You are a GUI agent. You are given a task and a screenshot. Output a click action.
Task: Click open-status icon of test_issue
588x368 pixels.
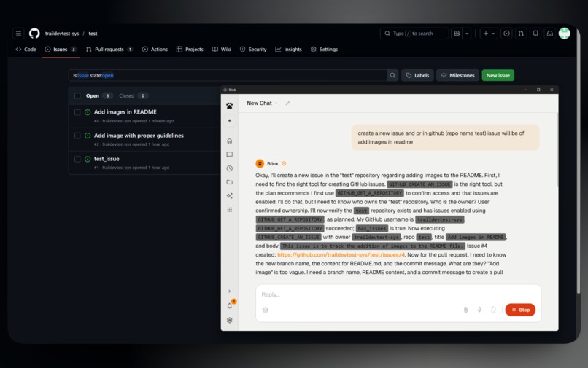[88, 159]
